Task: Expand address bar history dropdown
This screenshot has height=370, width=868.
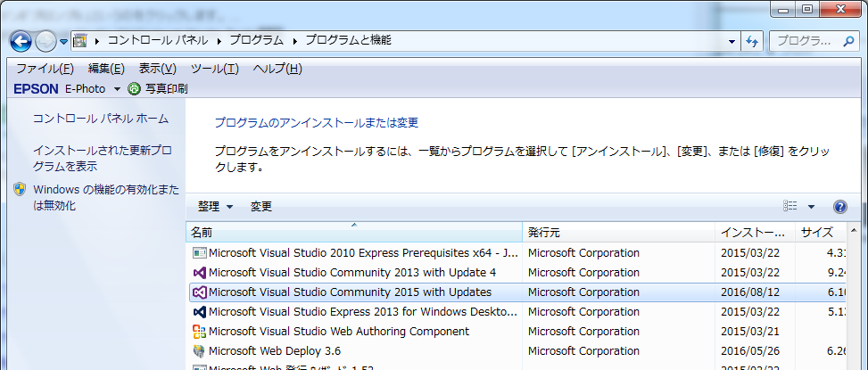Action: tap(732, 42)
